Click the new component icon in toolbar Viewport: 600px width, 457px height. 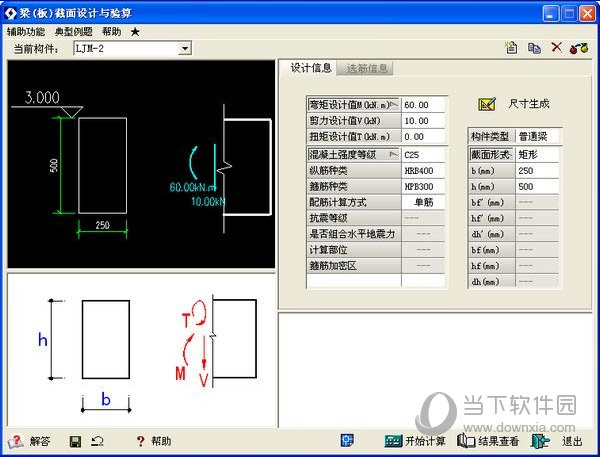511,48
